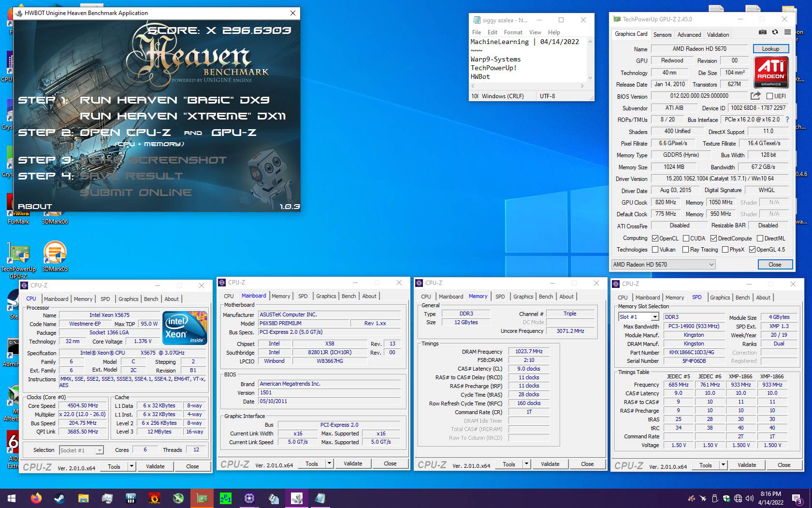The image size is (812, 508).
Task: Toggle the Vulkan checkbox in GPU-Z
Action: pos(655,250)
